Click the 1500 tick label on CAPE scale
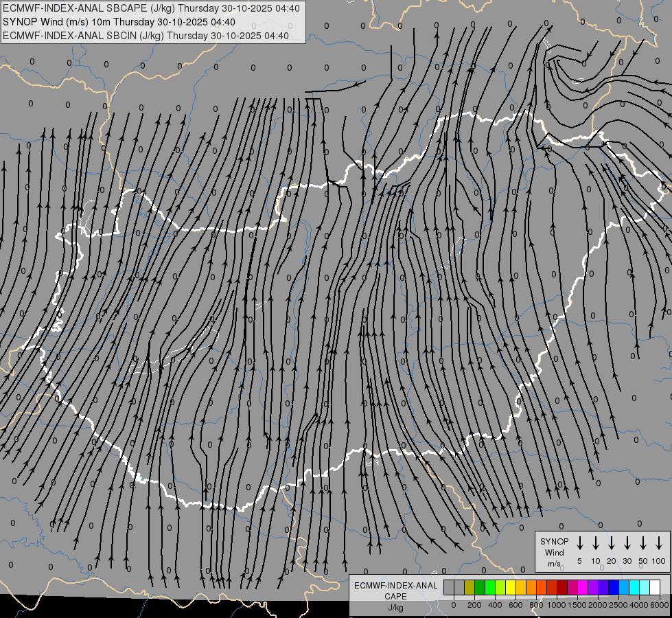 point(577,605)
